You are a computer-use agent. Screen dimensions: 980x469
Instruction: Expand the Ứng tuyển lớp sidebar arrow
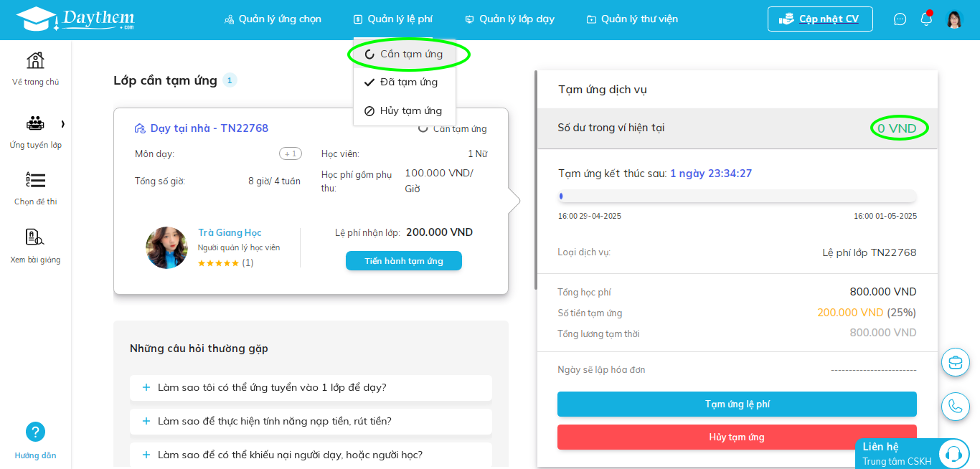click(62, 124)
